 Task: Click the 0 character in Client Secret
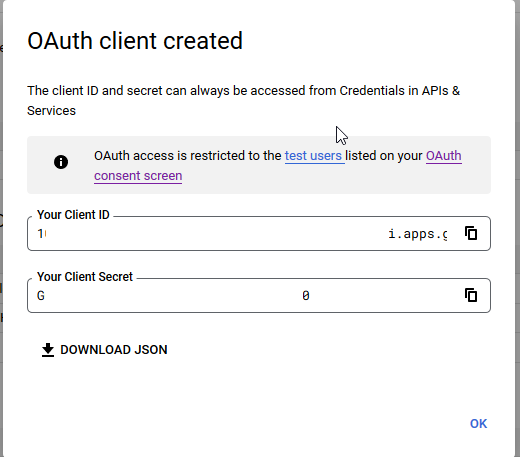coord(306,295)
